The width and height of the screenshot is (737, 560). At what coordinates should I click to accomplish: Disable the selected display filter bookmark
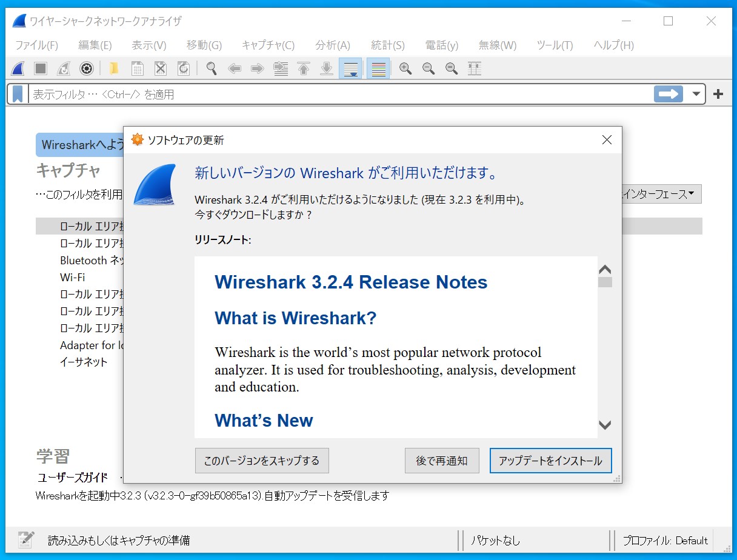[x=16, y=93]
